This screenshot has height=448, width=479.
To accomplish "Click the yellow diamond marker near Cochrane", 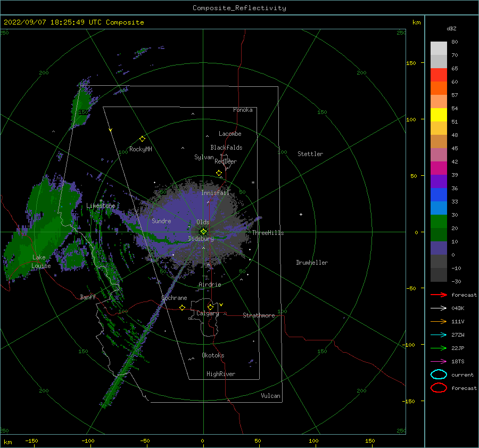I will (183, 307).
